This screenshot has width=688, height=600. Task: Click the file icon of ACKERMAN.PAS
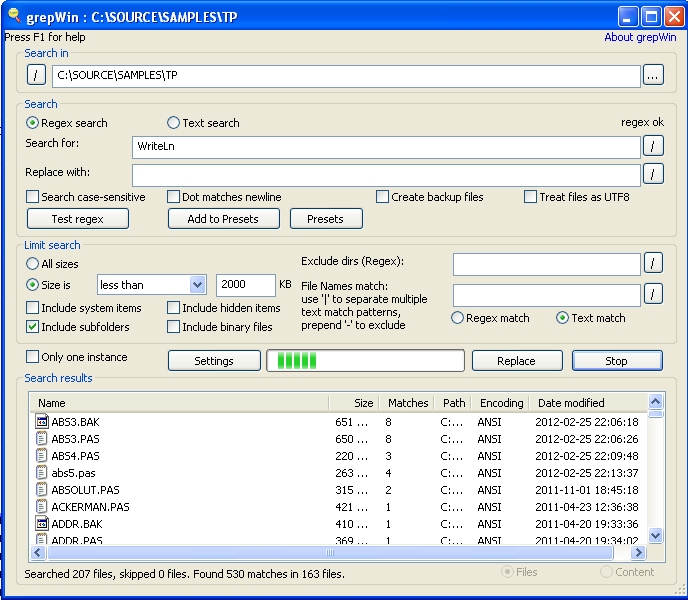tap(42, 507)
